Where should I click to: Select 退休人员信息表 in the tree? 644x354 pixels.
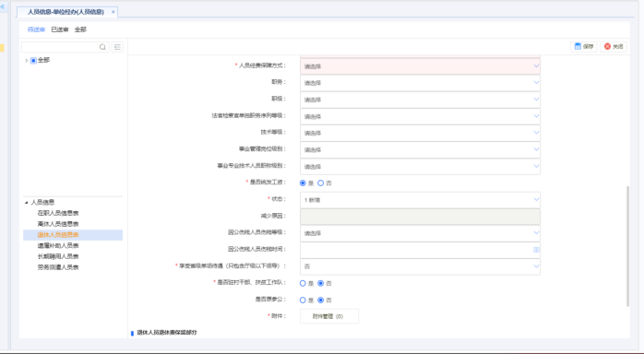pyautogui.click(x=58, y=235)
